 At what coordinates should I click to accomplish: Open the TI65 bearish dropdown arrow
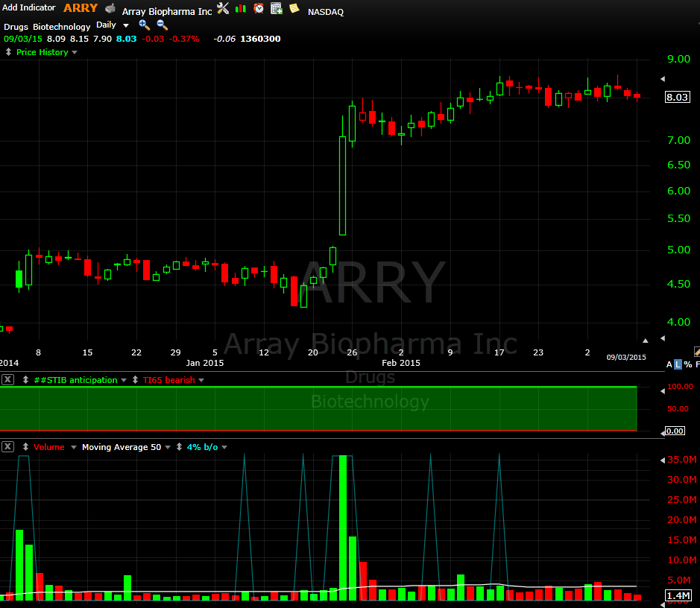tap(201, 380)
